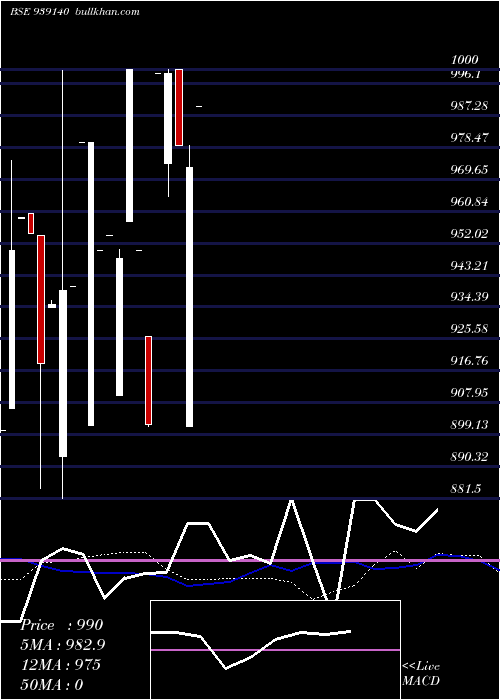500x700 pixels.
Task: Click the <<Live MACD label
Action: click(x=421, y=673)
